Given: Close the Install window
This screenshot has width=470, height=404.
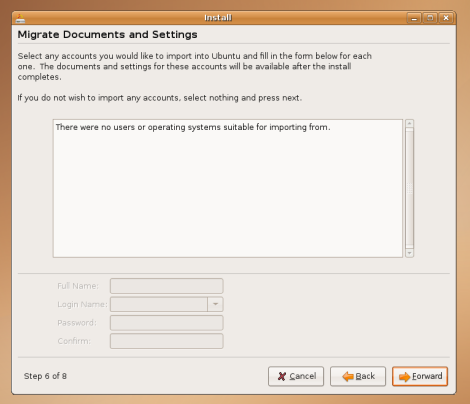Looking at the screenshot, I should [x=446, y=18].
